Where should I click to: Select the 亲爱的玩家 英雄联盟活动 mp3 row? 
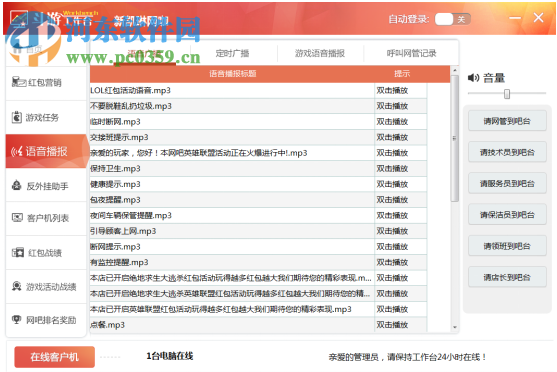coord(258,153)
